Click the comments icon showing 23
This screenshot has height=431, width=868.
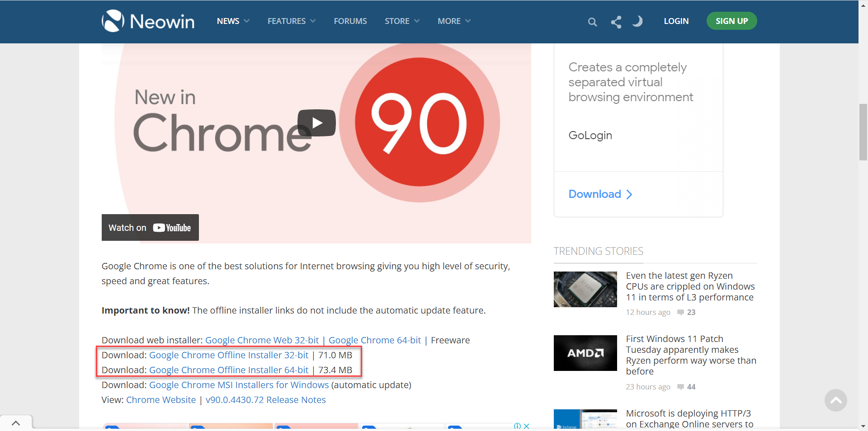point(680,312)
